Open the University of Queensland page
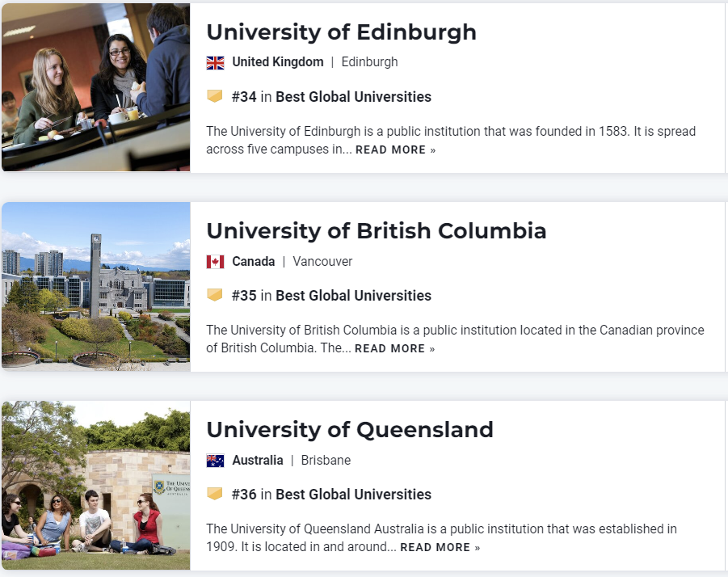This screenshot has width=728, height=577. 351,430
